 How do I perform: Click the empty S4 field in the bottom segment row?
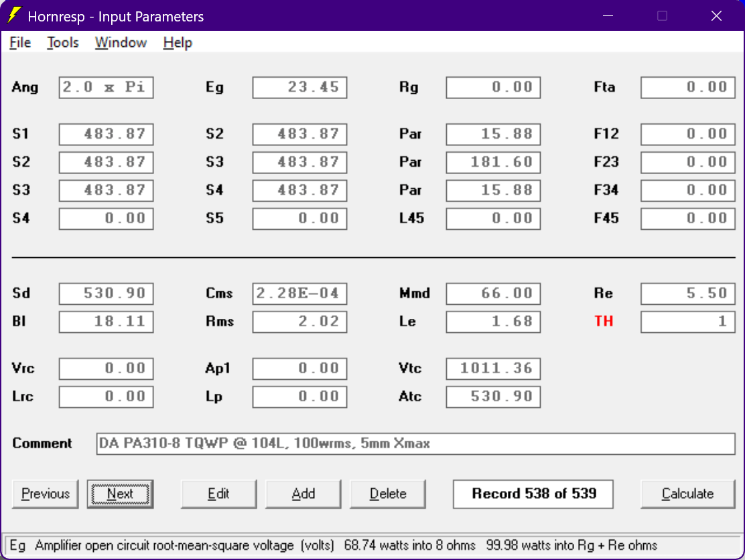click(106, 218)
